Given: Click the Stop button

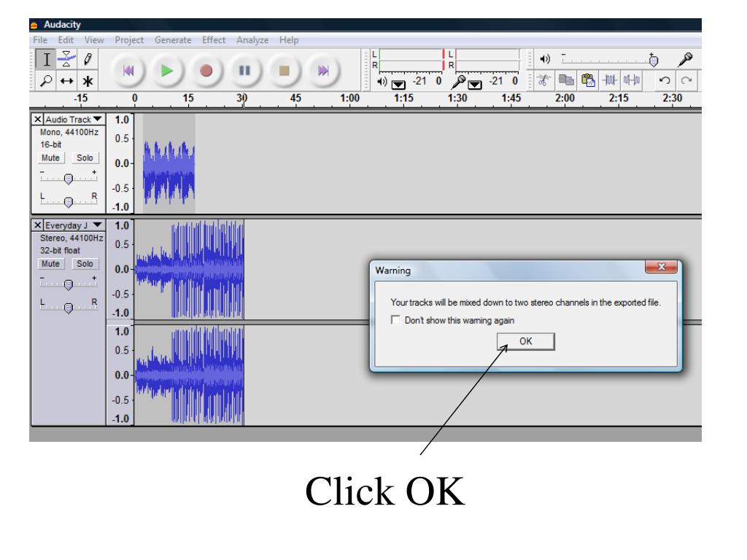Looking at the screenshot, I should pos(284,71).
